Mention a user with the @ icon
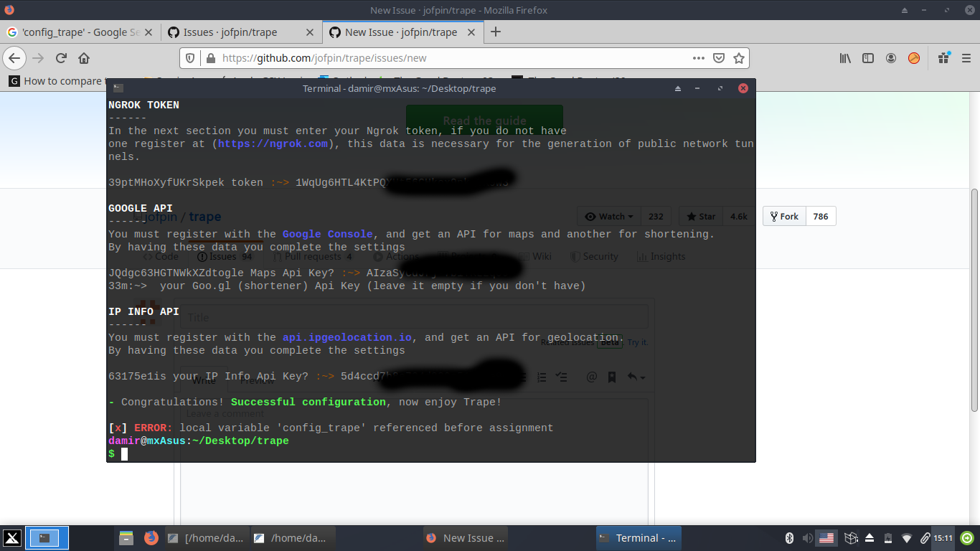 592,377
